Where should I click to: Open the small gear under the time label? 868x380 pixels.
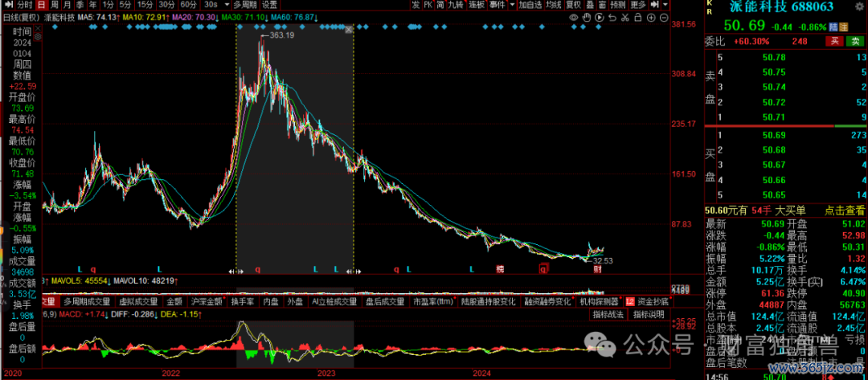38,37
